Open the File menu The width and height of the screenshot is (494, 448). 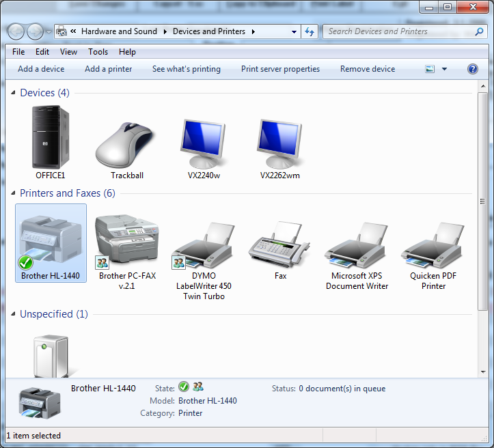point(18,52)
